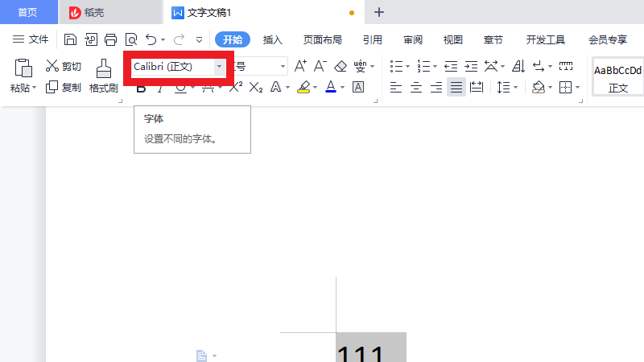This screenshot has height=362, width=644.
Task: Decrease paragraph indent
Action: click(x=451, y=67)
